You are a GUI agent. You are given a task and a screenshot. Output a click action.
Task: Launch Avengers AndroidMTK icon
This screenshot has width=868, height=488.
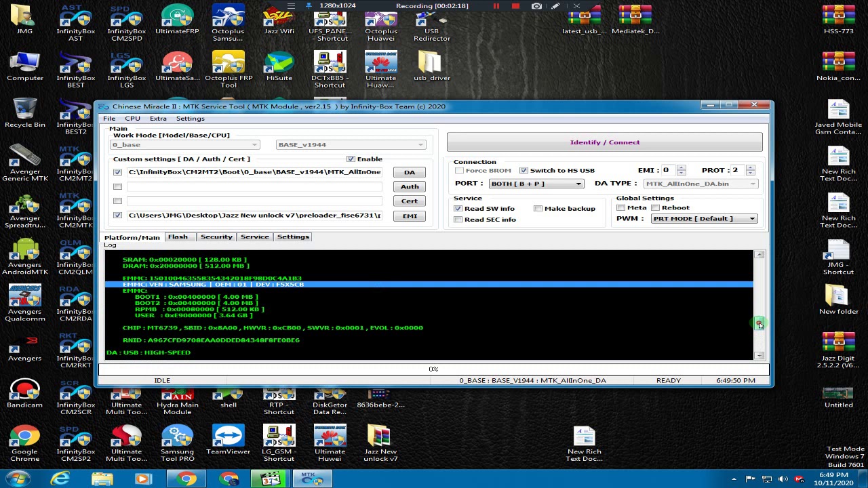pos(24,257)
